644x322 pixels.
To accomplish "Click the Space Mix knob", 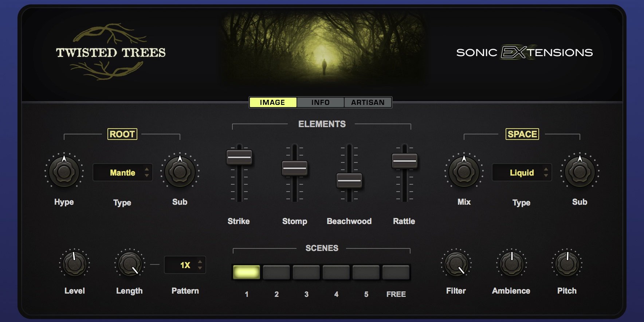I will pyautogui.click(x=464, y=172).
